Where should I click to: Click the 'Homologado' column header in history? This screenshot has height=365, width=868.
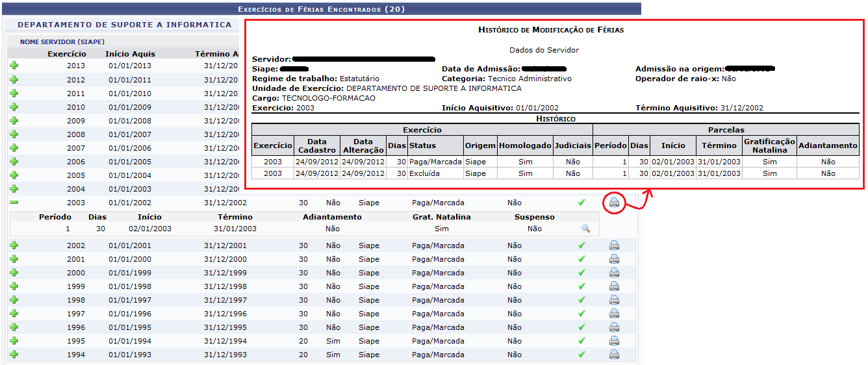[525, 145]
